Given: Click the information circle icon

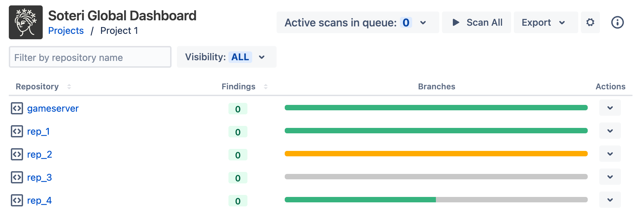Looking at the screenshot, I should coord(617,22).
